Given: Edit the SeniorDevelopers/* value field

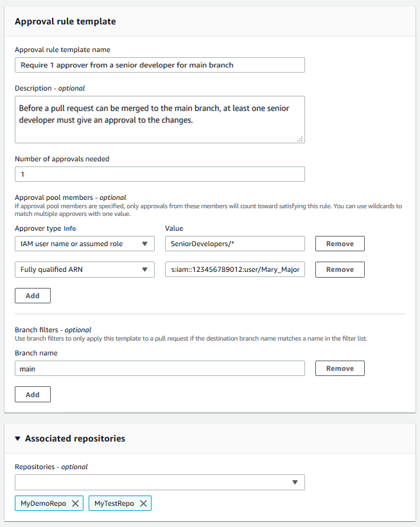Looking at the screenshot, I should (236, 244).
